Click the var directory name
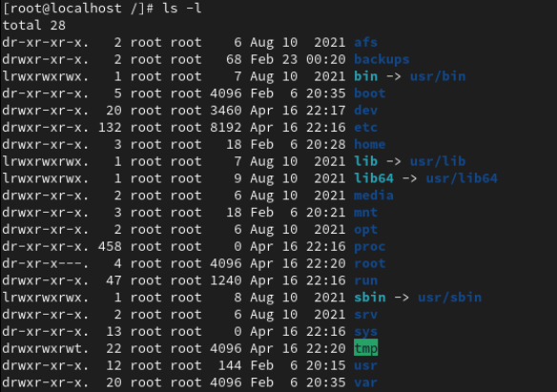Viewport: 557px width, 392px height. click(365, 382)
